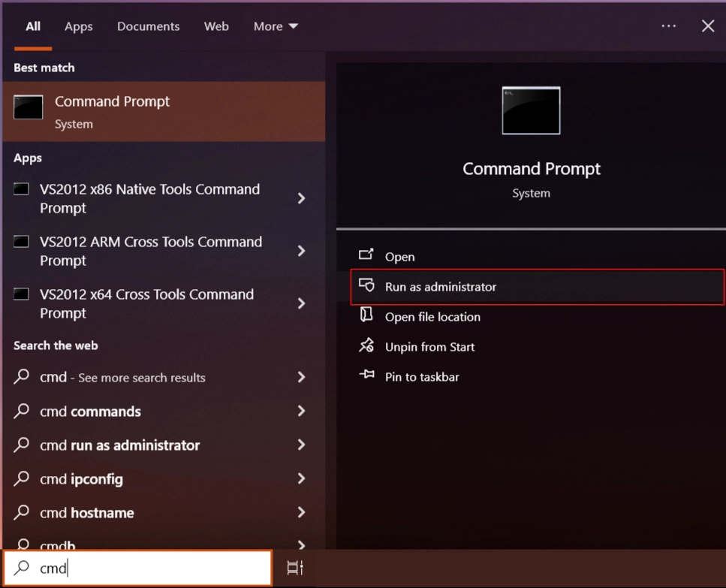Click the Unpin from Start icon
726x588 pixels.
coord(366,345)
